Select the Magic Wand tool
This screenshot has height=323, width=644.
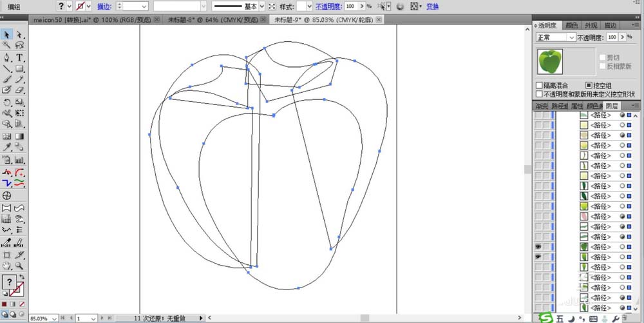click(7, 45)
